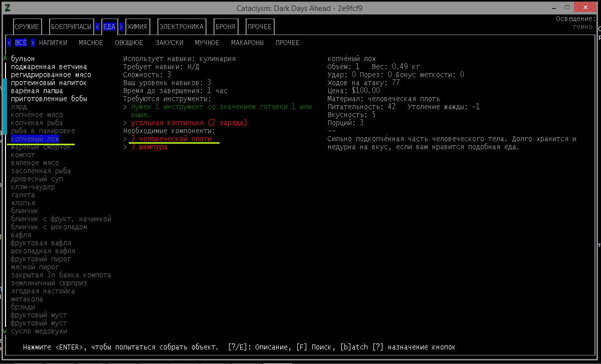Choose ягодная настойка recipe
This screenshot has height=364, width=601.
tap(43, 291)
